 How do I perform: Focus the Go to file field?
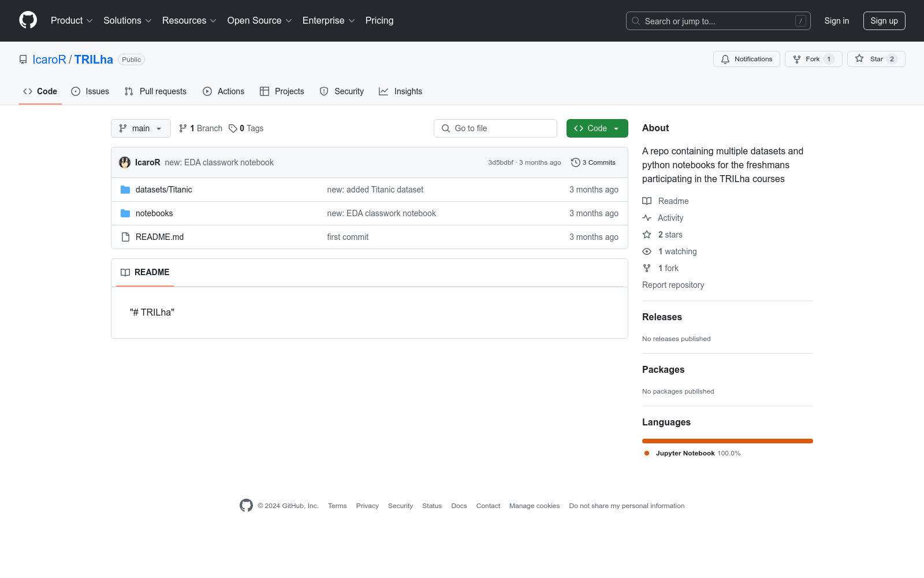tap(495, 128)
